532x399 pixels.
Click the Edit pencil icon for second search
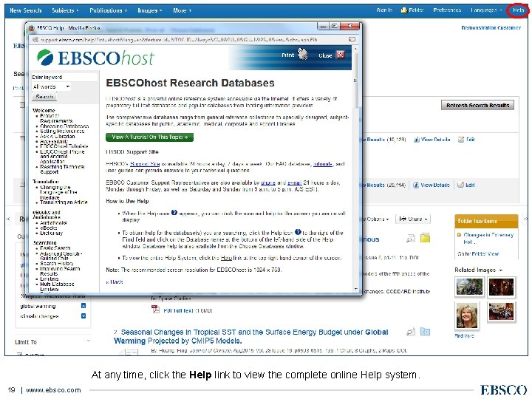point(460,185)
